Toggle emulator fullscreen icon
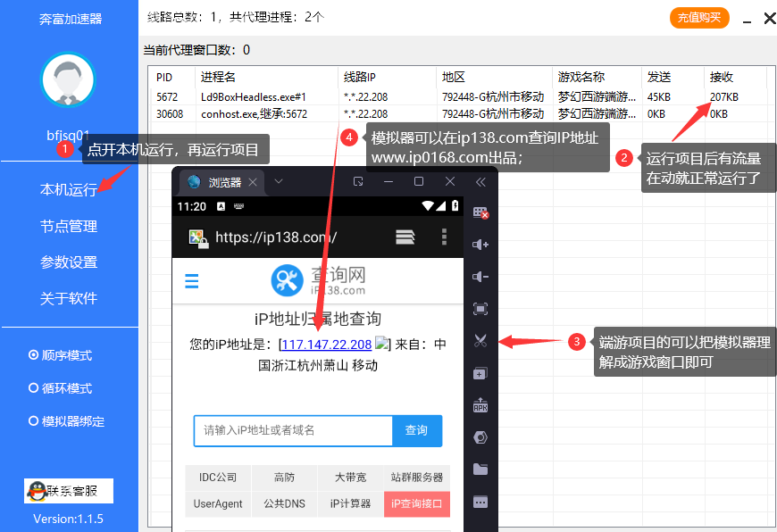 pyautogui.click(x=480, y=309)
